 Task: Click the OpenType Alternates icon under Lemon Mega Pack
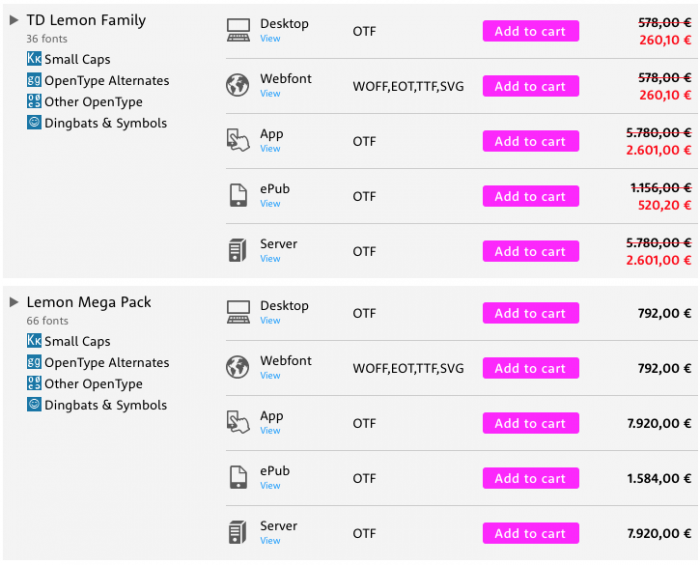pos(34,361)
